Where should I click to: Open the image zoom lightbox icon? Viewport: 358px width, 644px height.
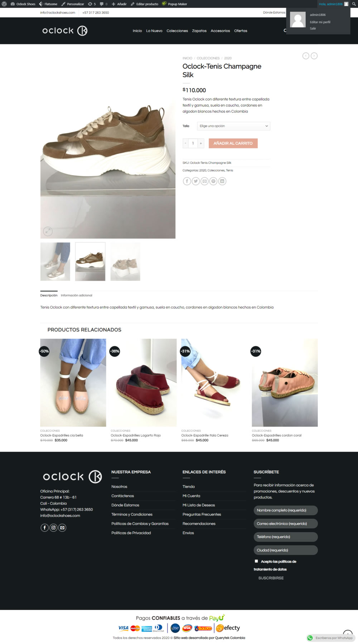[48, 232]
